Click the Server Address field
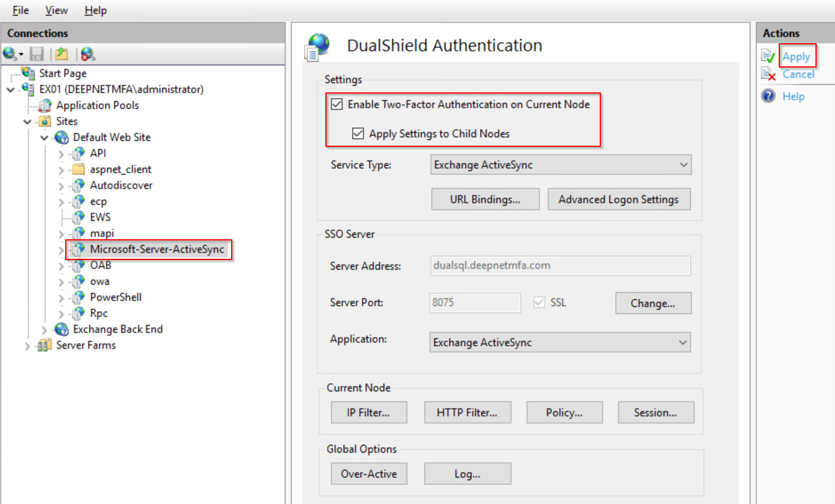The width and height of the screenshot is (835, 504). pyautogui.click(x=560, y=266)
